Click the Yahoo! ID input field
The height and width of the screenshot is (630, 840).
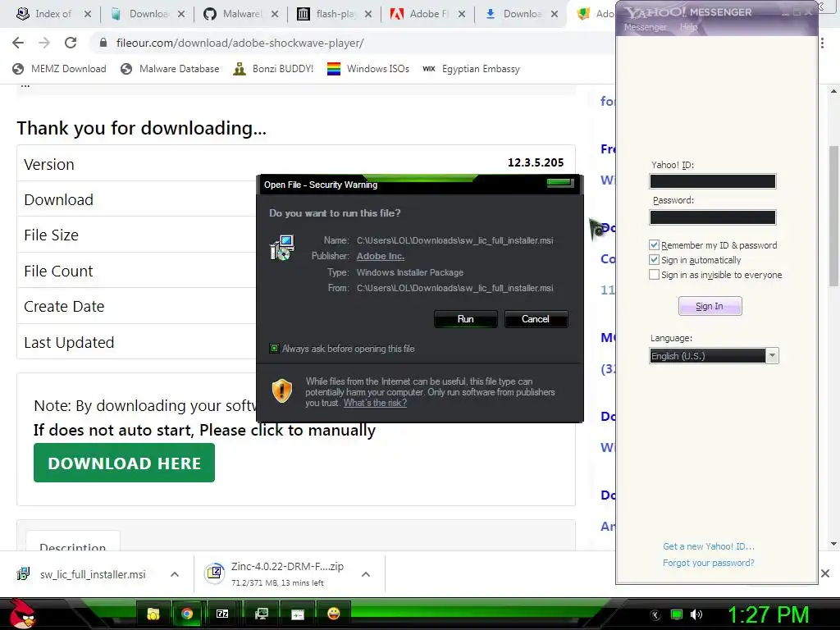(x=713, y=181)
